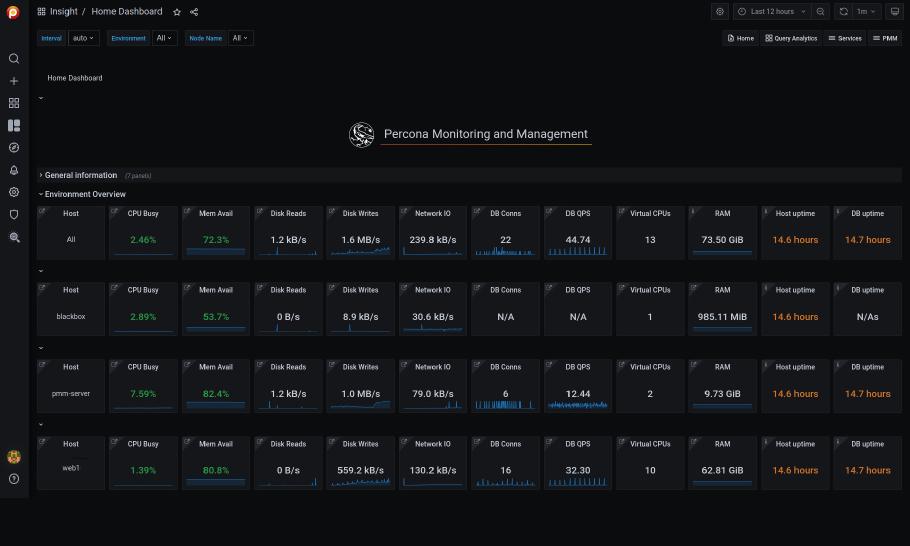Open the magnifier database icon in sidebar
Viewport: 910px width, 546px height.
(14, 237)
